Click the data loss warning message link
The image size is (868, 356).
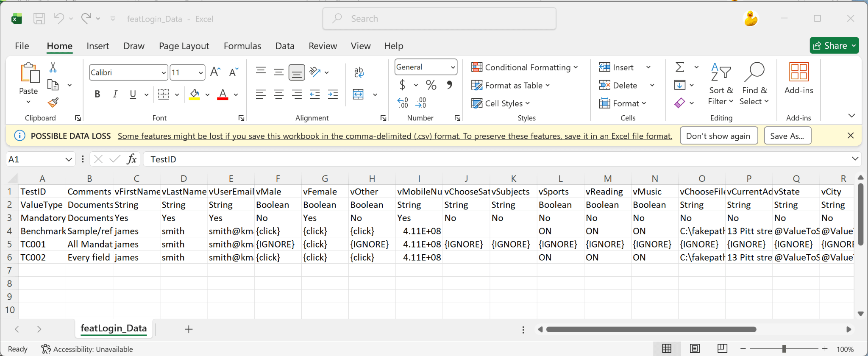pyautogui.click(x=395, y=136)
